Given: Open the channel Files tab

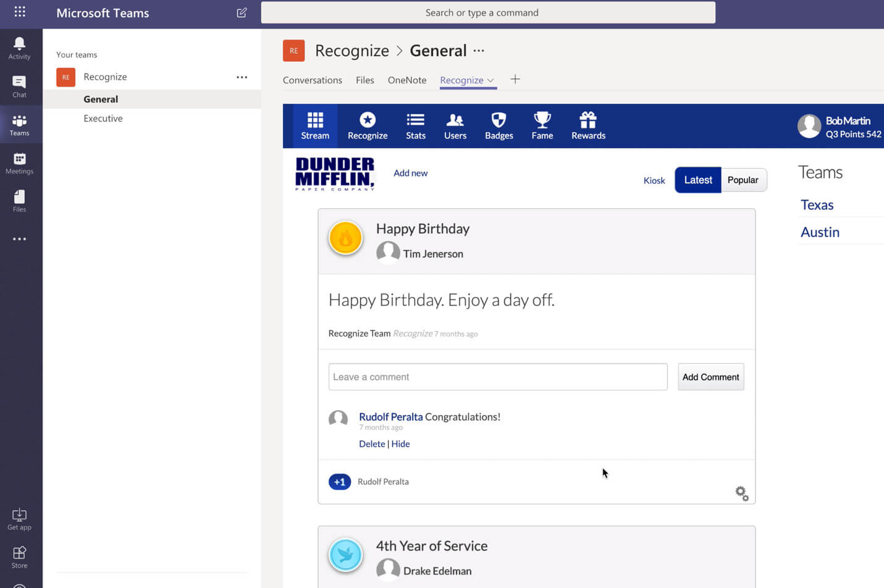Looking at the screenshot, I should pyautogui.click(x=365, y=80).
